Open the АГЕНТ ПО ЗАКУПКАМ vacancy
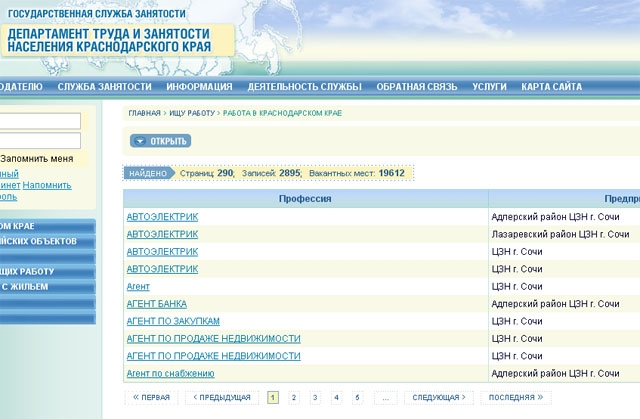Screen dimensions: 640x419 (x=173, y=321)
